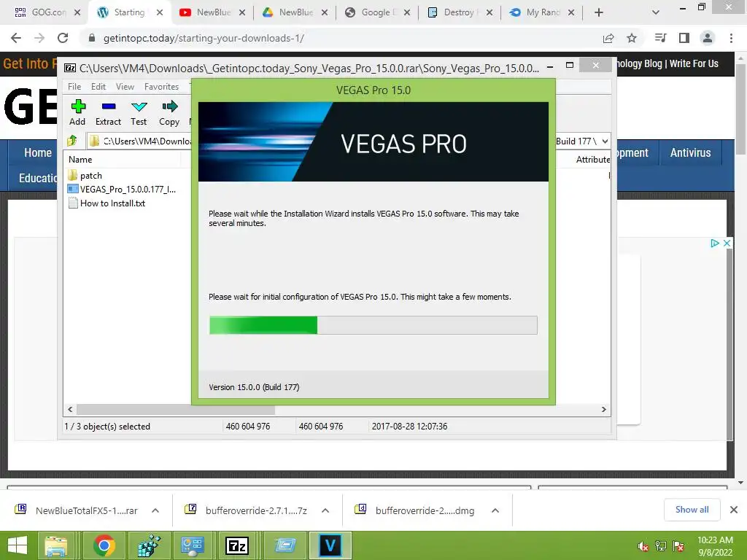Go up one folder level in 7-Zip

coord(72,141)
